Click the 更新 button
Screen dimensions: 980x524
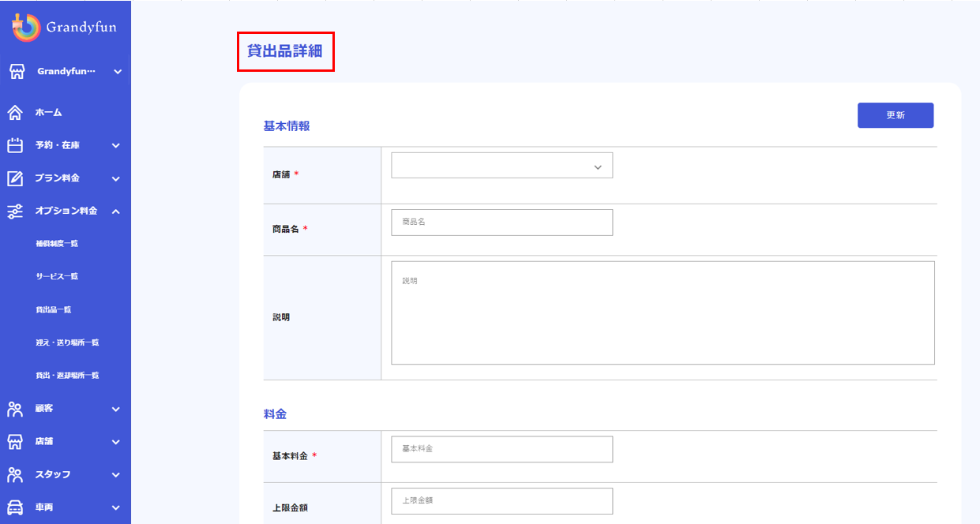[896, 115]
